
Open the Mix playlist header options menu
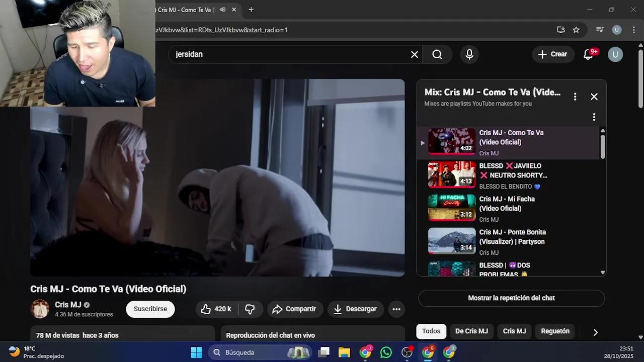coord(575,97)
